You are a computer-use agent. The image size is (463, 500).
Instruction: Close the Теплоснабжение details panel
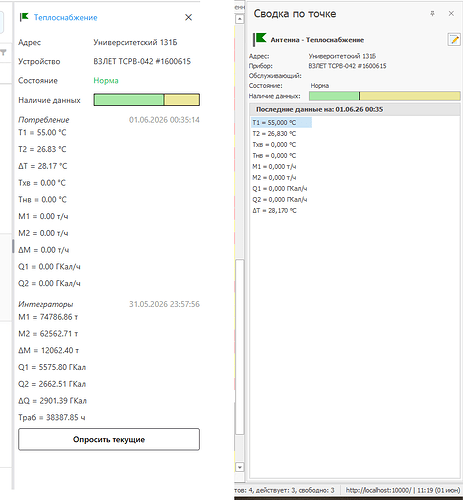pyautogui.click(x=188, y=17)
